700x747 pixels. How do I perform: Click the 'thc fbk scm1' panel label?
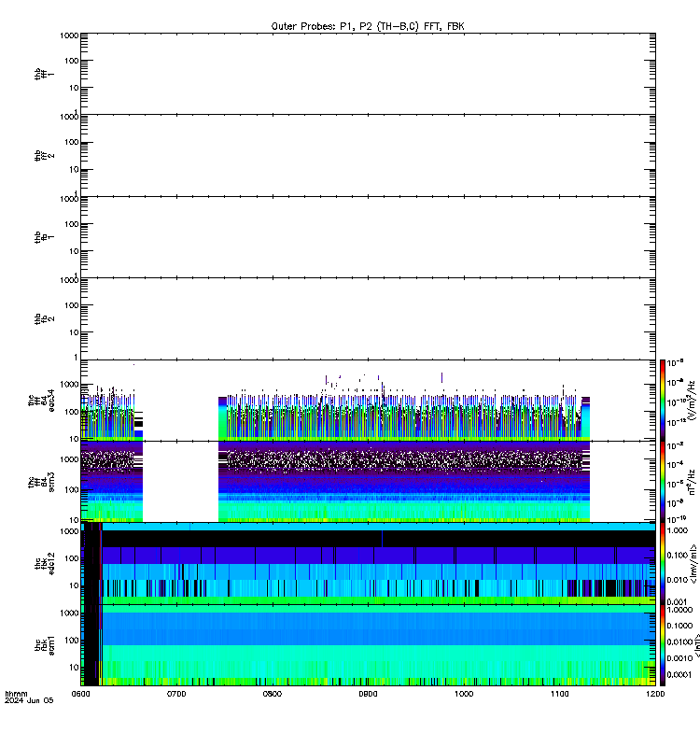pos(44,645)
